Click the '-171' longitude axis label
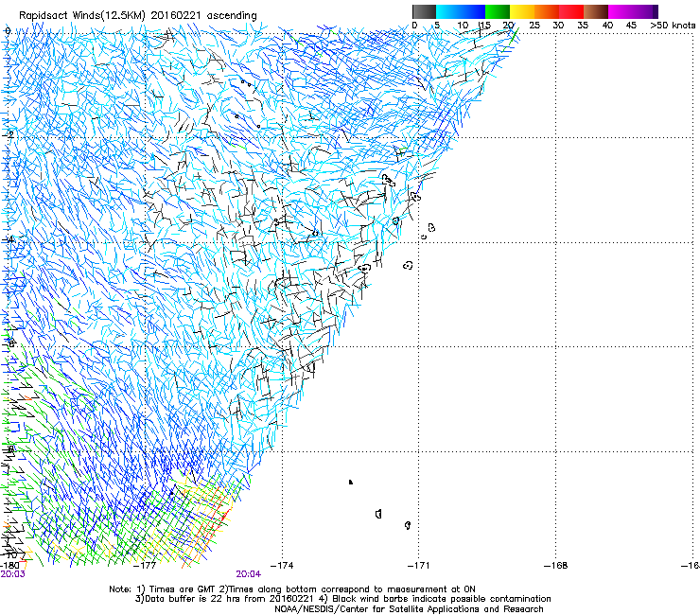This screenshot has height=615, width=700. click(419, 566)
